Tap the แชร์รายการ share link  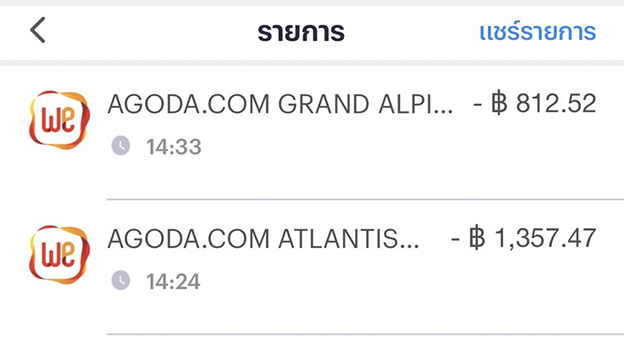tap(538, 31)
